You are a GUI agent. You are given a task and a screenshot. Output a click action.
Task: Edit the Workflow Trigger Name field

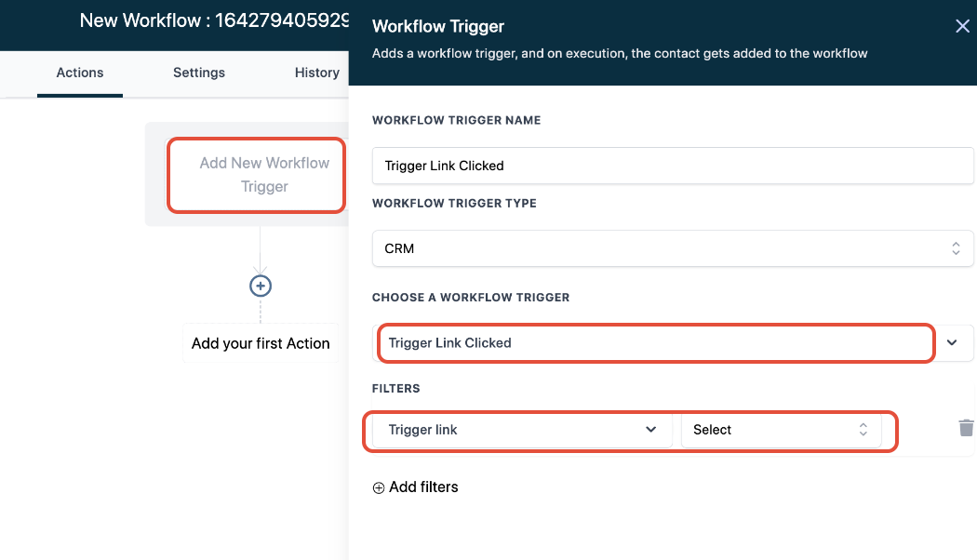(673, 166)
